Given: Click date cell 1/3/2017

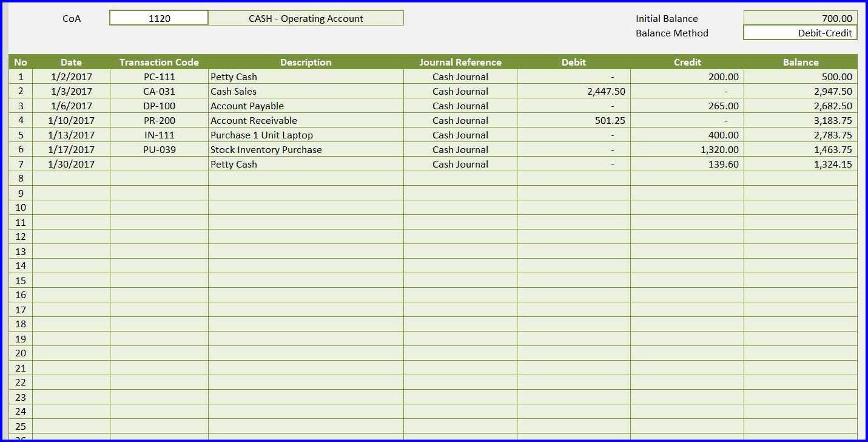Looking at the screenshot, I should pyautogui.click(x=71, y=91).
